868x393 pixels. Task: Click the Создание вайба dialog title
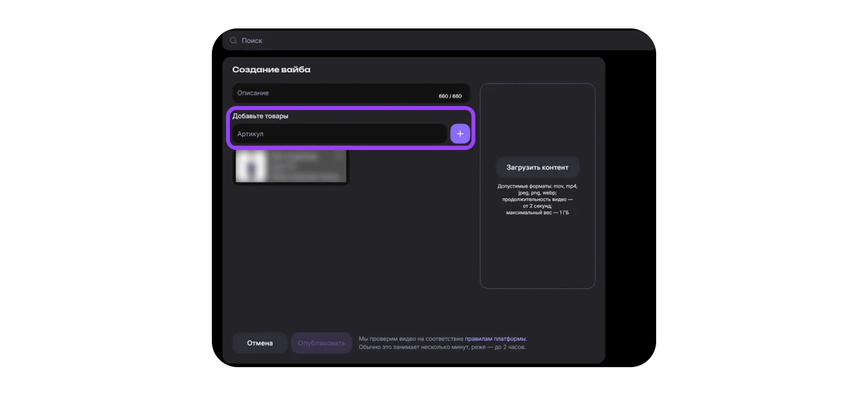[x=271, y=70]
